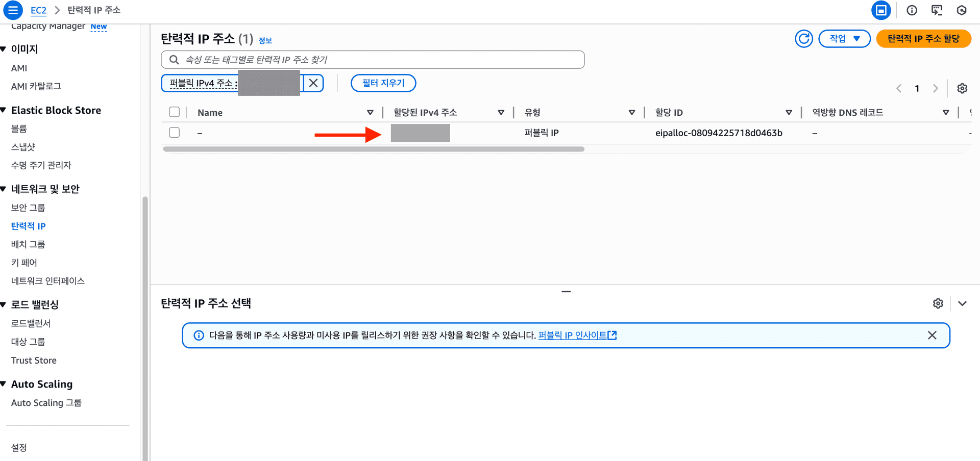The width and height of the screenshot is (980, 461).
Task: Open the 작업 dropdown menu
Action: click(844, 38)
